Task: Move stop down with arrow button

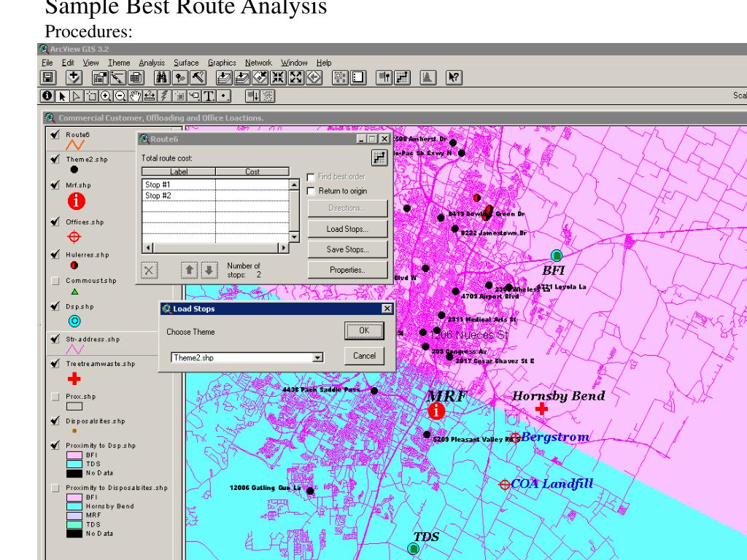Action: coord(209,271)
